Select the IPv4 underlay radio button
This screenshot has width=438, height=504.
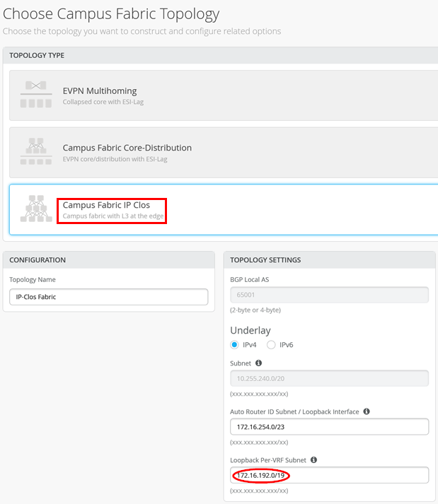[x=235, y=345]
